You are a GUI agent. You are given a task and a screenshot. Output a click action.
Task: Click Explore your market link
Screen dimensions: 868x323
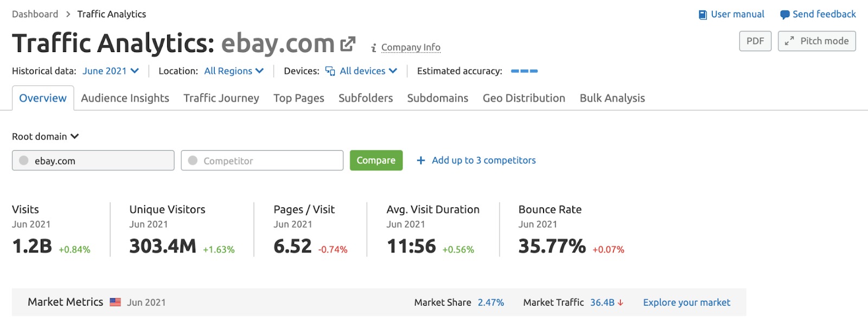click(x=686, y=302)
